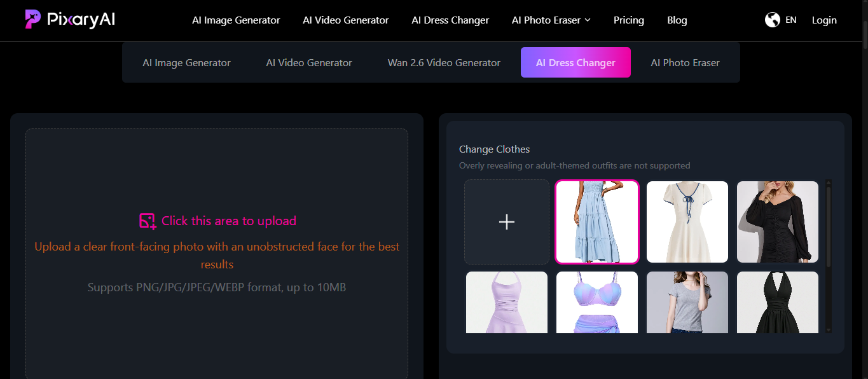Open AI Dress Changer in top navigation
This screenshot has width=868, height=379.
pos(450,20)
